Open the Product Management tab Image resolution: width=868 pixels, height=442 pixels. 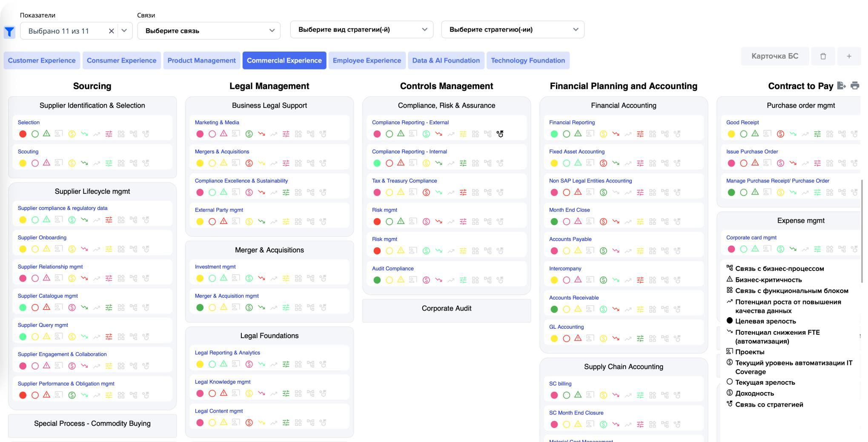(201, 60)
